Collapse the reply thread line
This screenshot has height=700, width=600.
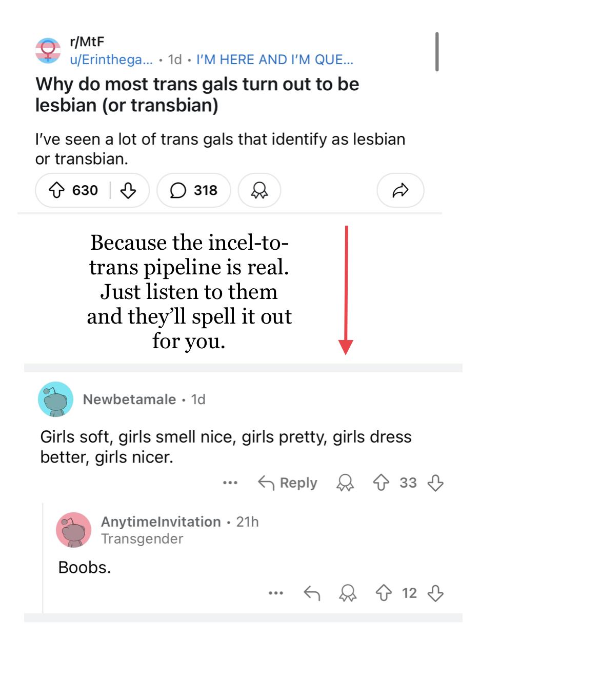coord(43,558)
